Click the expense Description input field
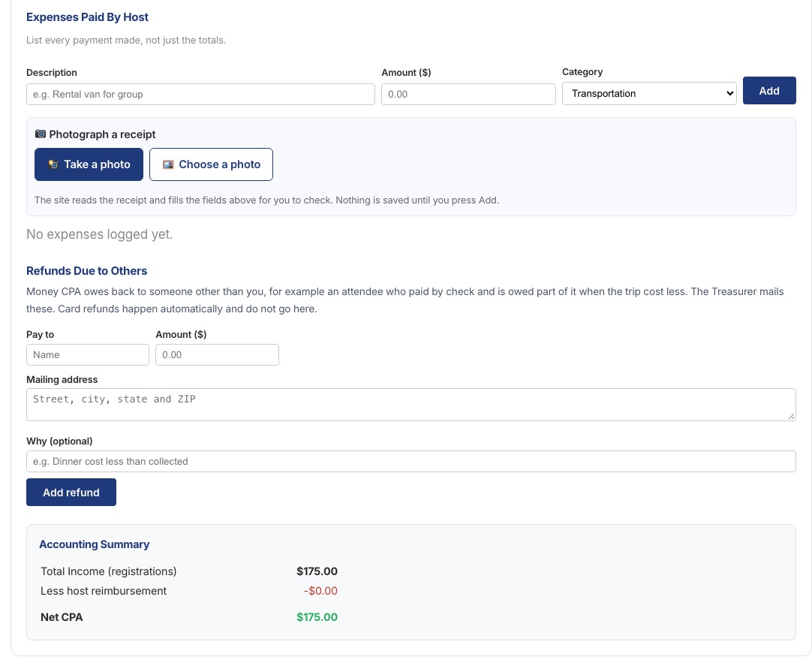Viewport: 812px width, 672px height. 200,95
